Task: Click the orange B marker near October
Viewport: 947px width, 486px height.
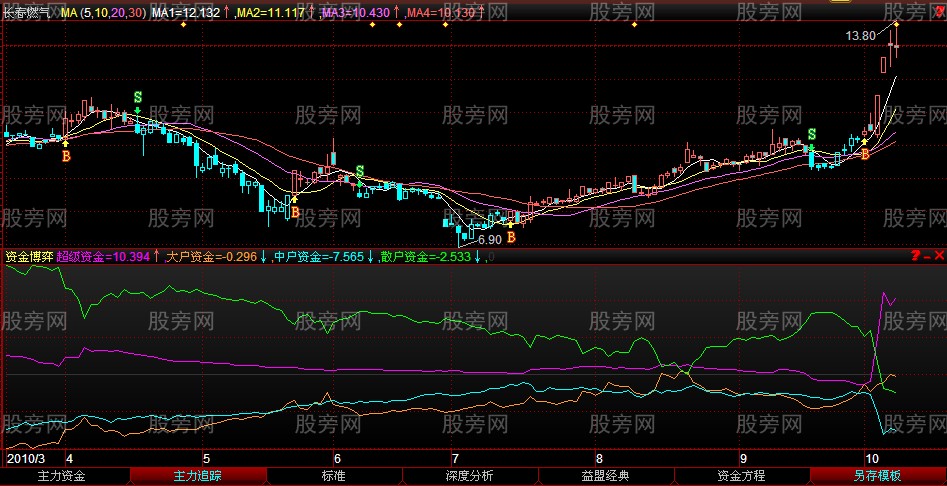Action: tap(866, 154)
